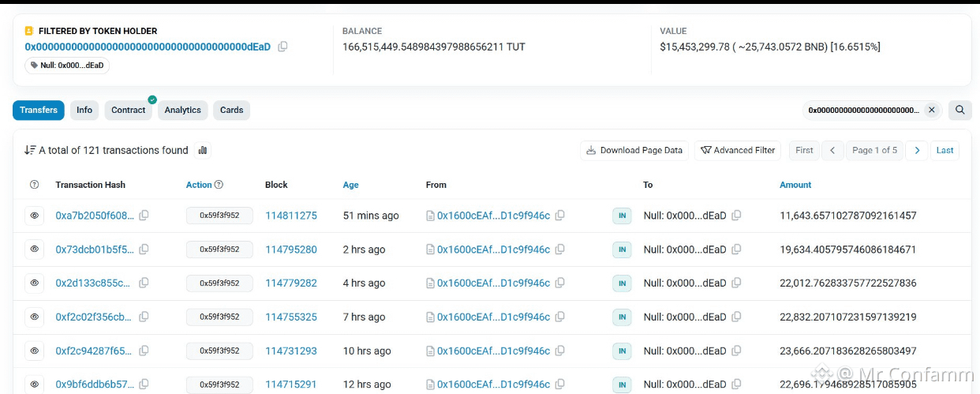Screen dimensions: 980x394
Task: Copy transaction hash 0xa7b2050f608
Action: [144, 216]
